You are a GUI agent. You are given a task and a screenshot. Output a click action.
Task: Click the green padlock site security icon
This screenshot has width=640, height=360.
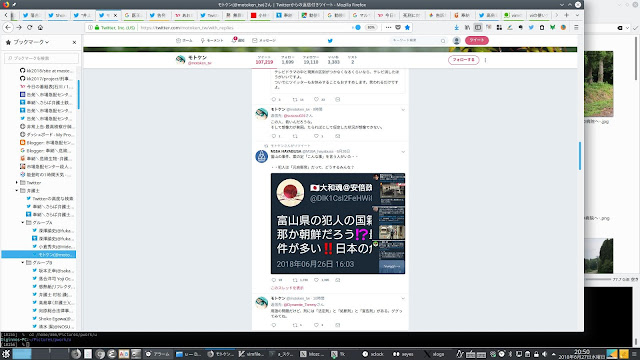coord(97,28)
